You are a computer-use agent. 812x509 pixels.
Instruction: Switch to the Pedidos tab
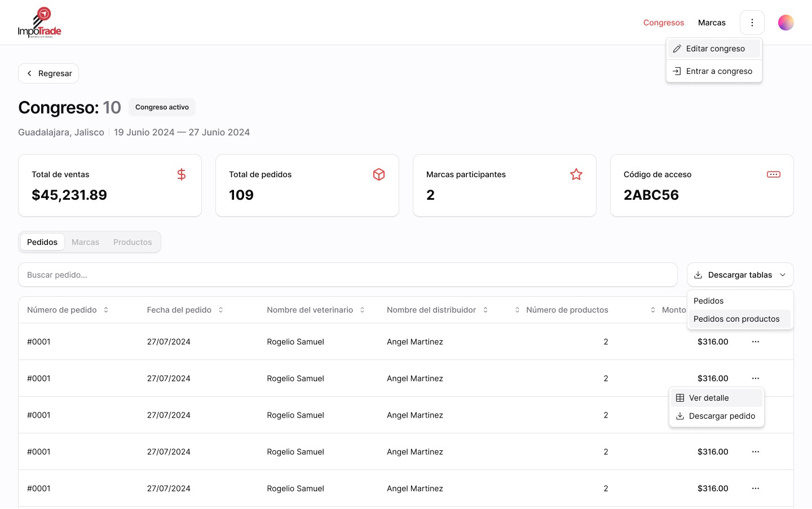tap(42, 242)
